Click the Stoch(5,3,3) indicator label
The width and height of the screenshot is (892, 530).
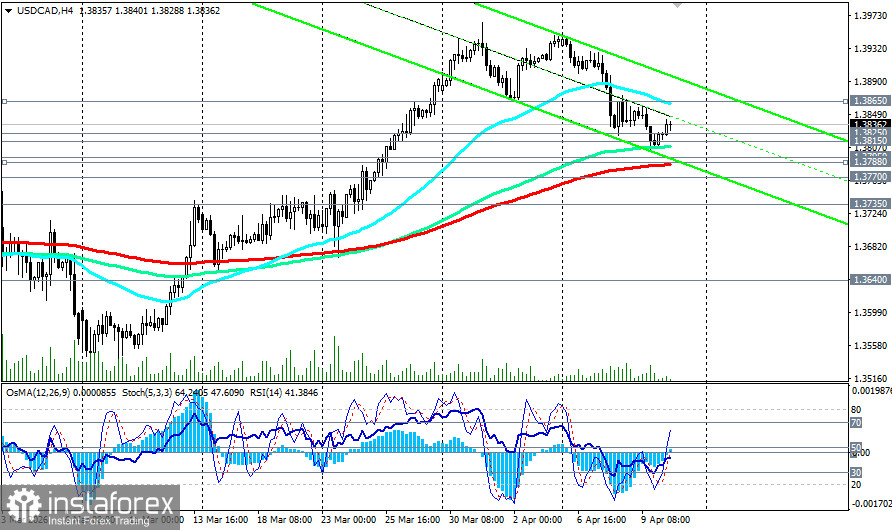[x=148, y=392]
